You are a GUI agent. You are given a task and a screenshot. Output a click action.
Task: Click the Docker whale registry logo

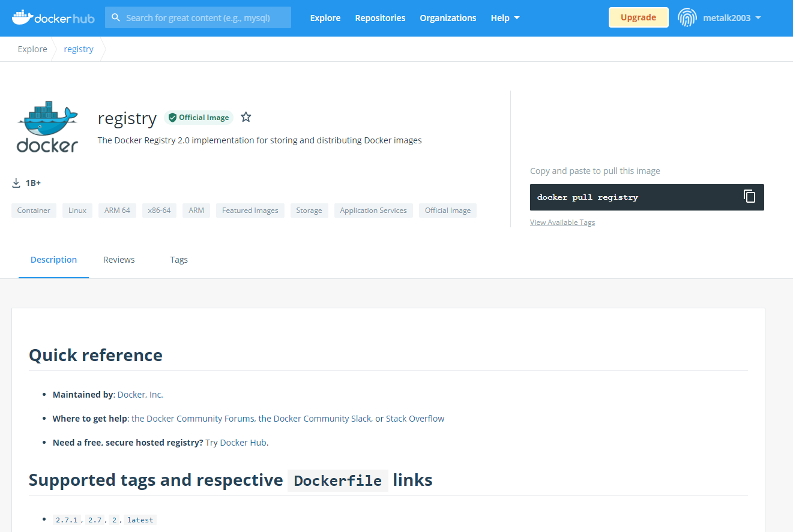tap(47, 127)
